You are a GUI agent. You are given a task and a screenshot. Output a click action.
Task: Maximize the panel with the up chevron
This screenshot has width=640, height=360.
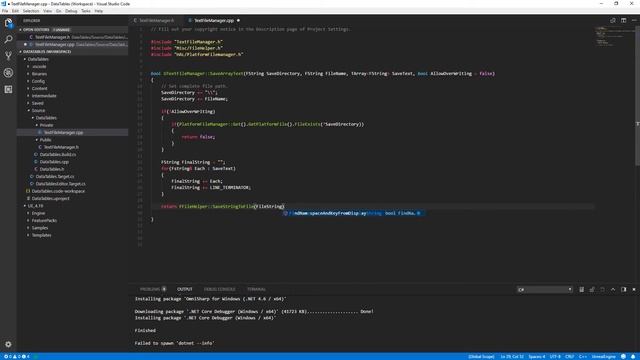(x=613, y=289)
